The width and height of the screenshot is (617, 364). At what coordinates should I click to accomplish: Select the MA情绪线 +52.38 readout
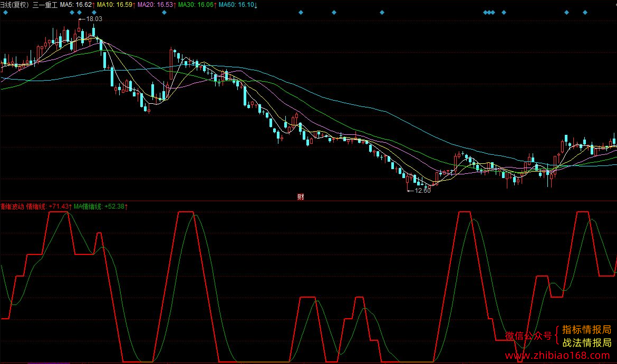tap(101, 206)
